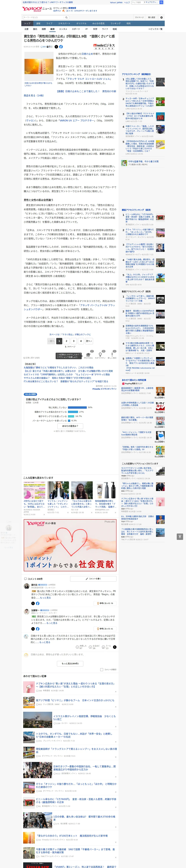186x868 pixels.
Task: Share the article on X
Action: (56, 47)
